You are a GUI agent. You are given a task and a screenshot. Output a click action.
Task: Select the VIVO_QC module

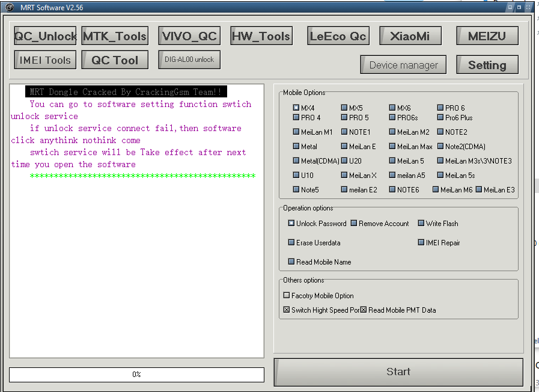pyautogui.click(x=189, y=35)
